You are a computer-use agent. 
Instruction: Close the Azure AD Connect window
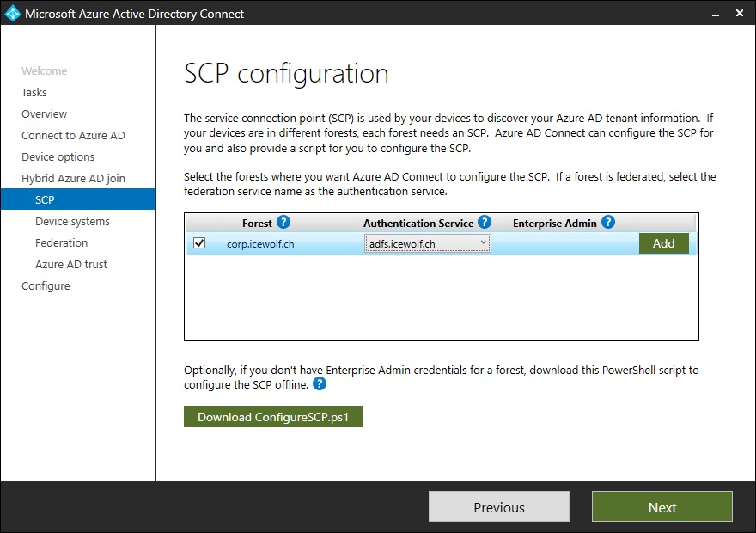[740, 13]
